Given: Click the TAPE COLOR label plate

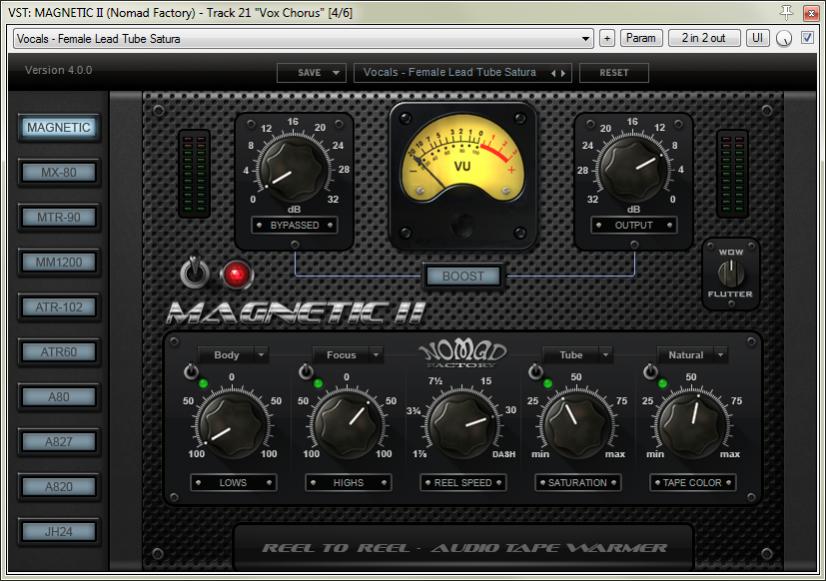Looking at the screenshot, I should pos(692,482).
